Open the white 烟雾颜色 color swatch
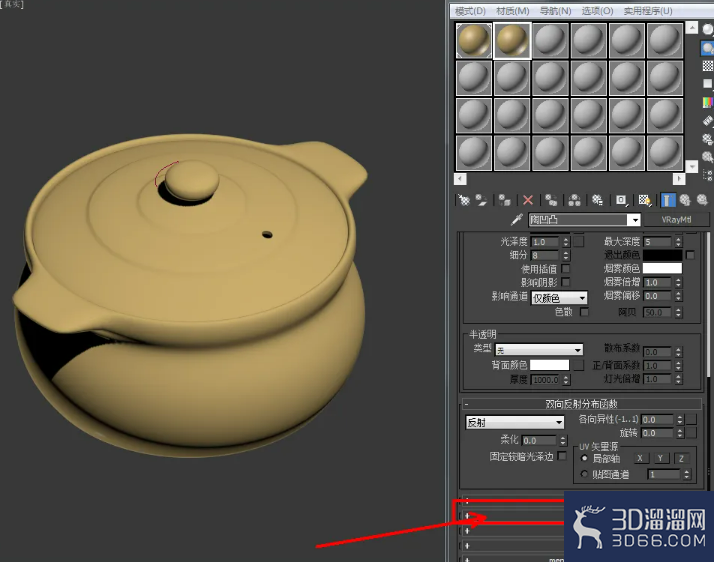 coord(662,268)
